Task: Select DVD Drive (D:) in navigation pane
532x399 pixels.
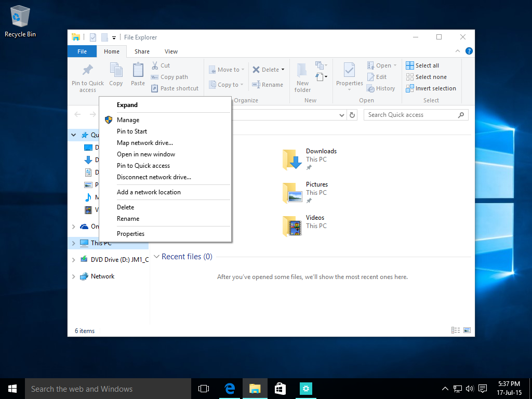Action: pos(114,260)
